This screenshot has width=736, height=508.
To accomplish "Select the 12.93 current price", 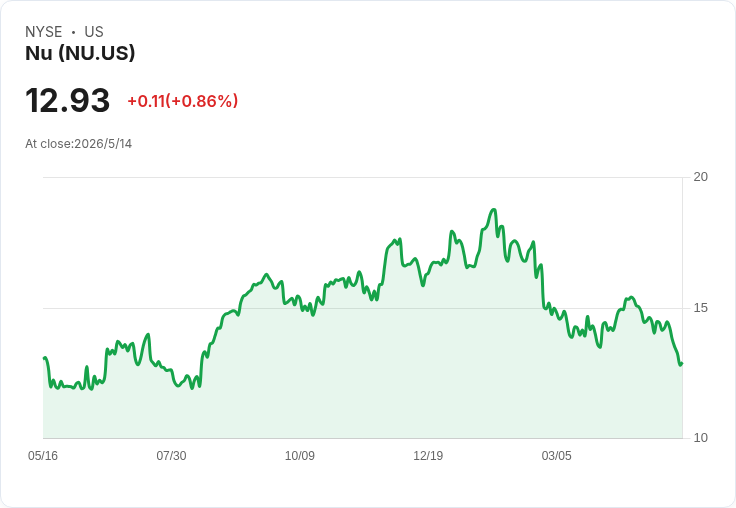I will (68, 100).
